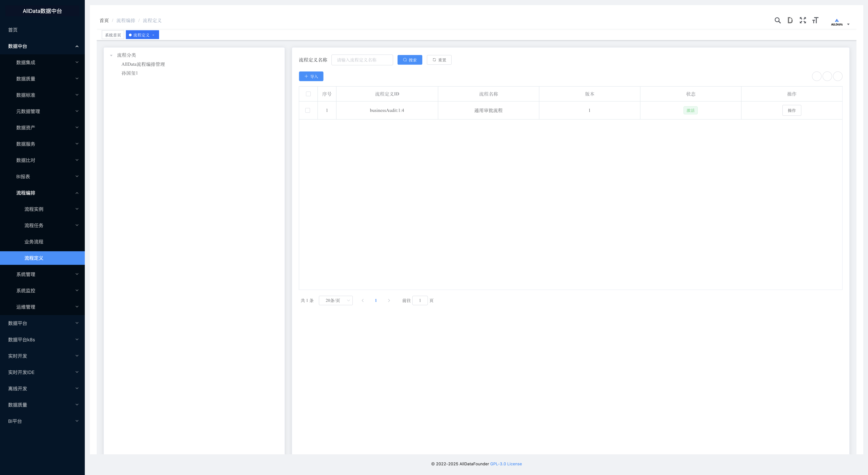Screen dimensions: 868x475
Task: Collapse the 流程分类 tree arrow
Action: pos(111,55)
